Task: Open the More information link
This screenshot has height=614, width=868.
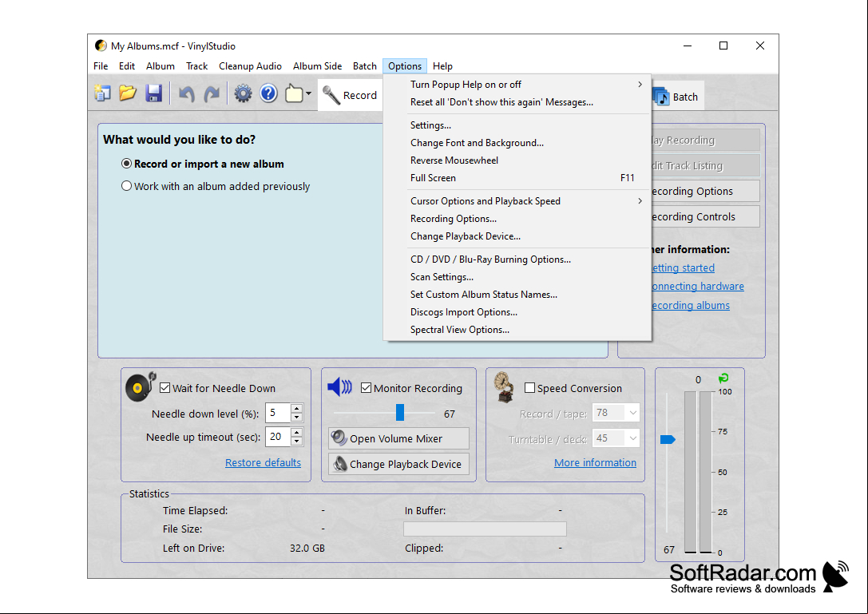Action: (x=595, y=463)
